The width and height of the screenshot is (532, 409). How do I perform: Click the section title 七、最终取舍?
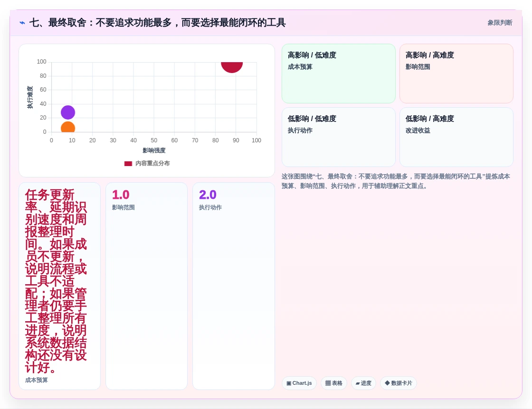pos(157,23)
